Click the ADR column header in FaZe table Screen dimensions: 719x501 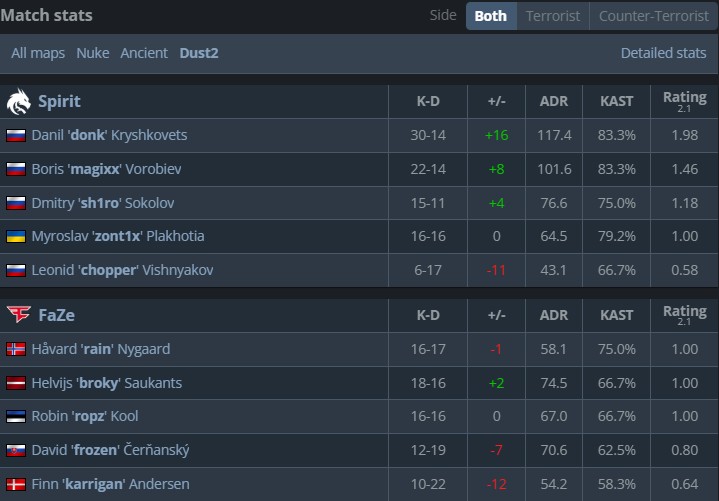(554, 315)
